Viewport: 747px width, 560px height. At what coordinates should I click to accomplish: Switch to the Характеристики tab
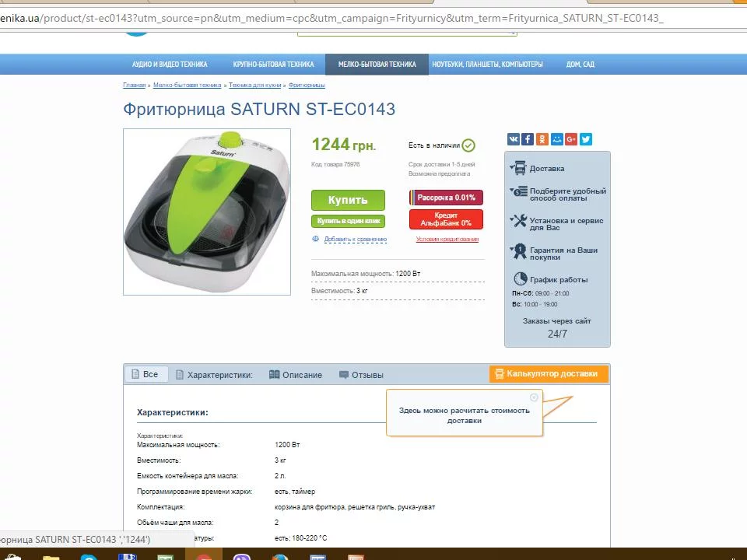(x=215, y=375)
